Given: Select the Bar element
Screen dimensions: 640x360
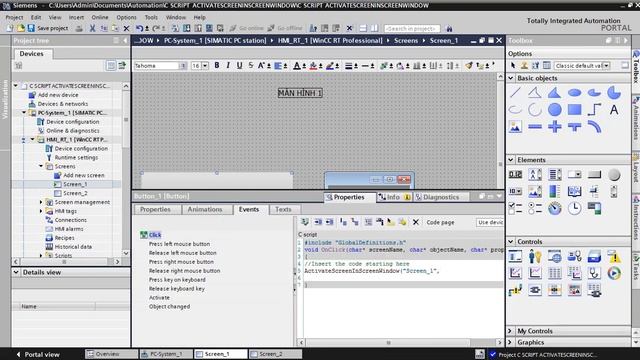Looking at the screenshot, I should [x=554, y=191].
